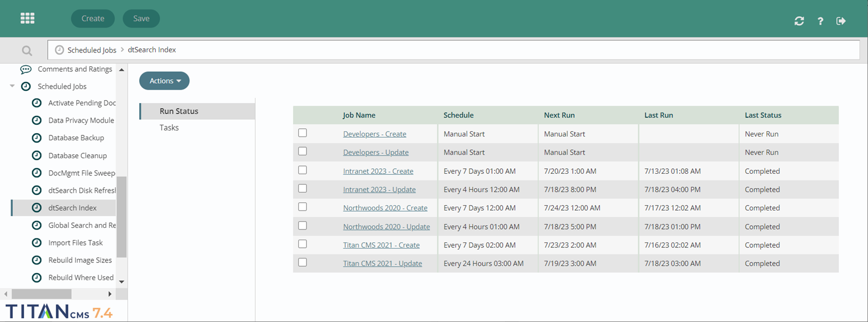The height and width of the screenshot is (322, 868).
Task: Switch to the Run Status tab
Action: click(198, 111)
